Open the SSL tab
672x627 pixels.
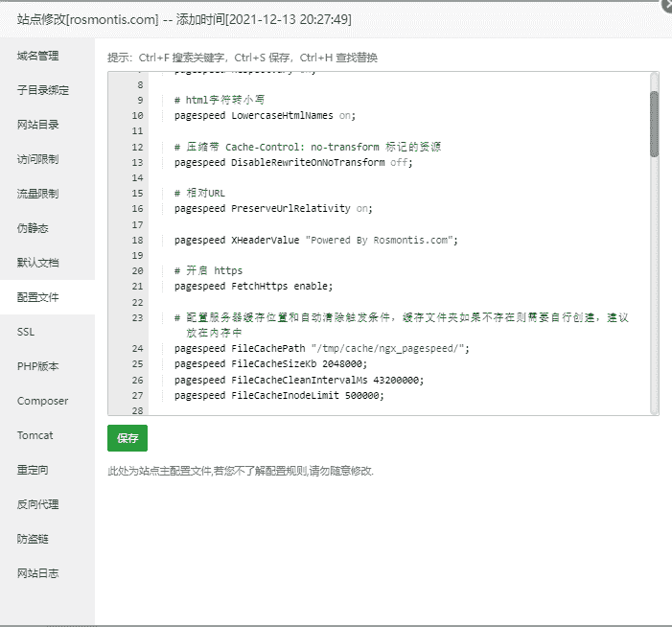(47, 332)
